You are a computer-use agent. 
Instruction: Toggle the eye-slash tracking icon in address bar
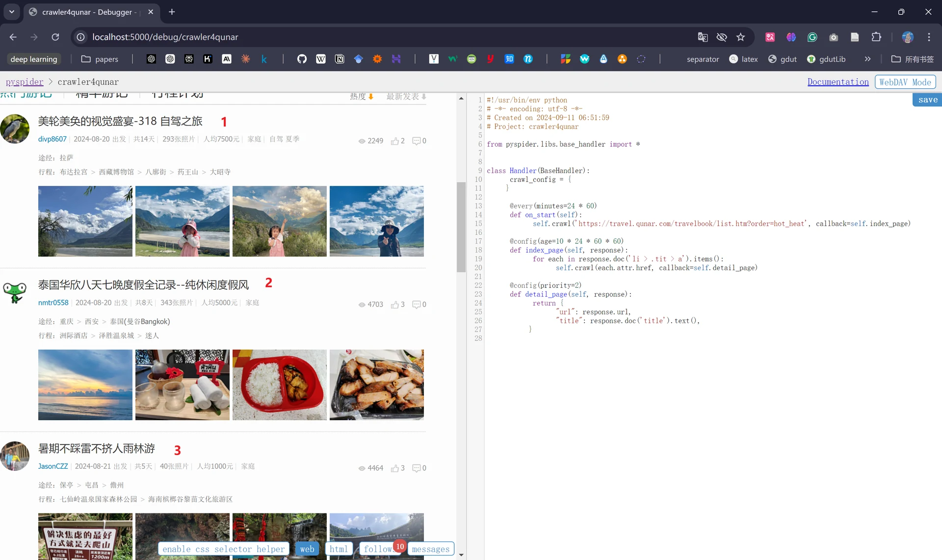pyautogui.click(x=721, y=37)
